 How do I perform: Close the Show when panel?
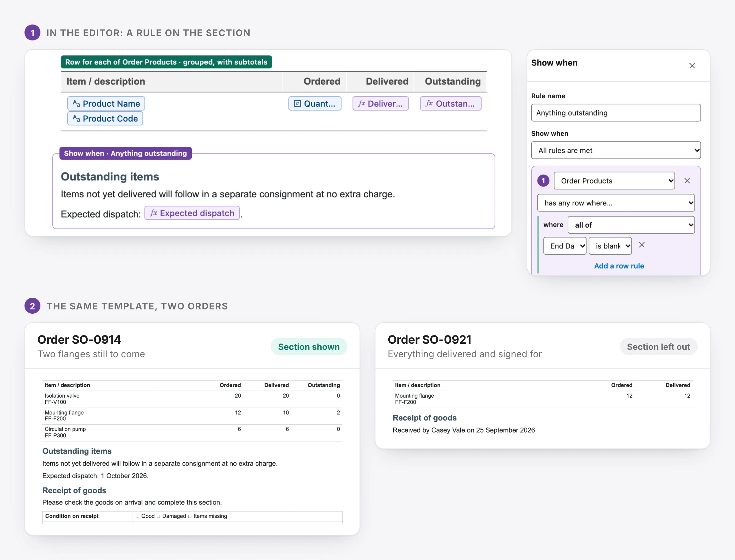tap(692, 66)
